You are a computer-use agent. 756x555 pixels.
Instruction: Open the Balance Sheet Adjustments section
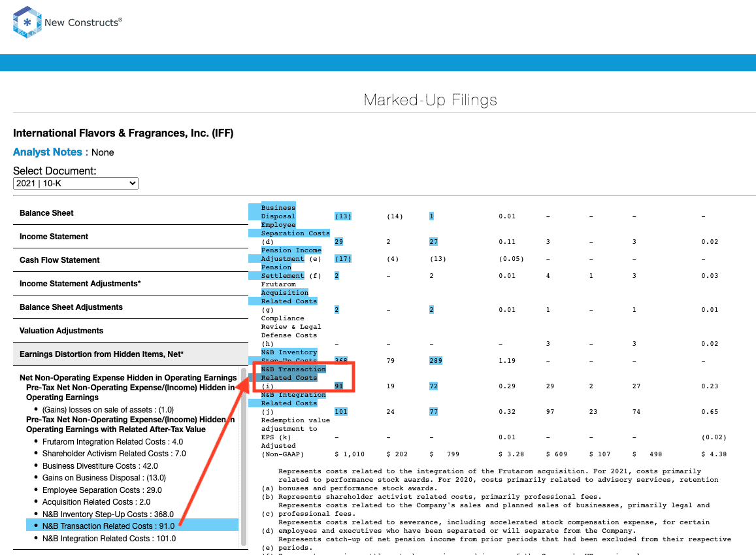pos(131,307)
